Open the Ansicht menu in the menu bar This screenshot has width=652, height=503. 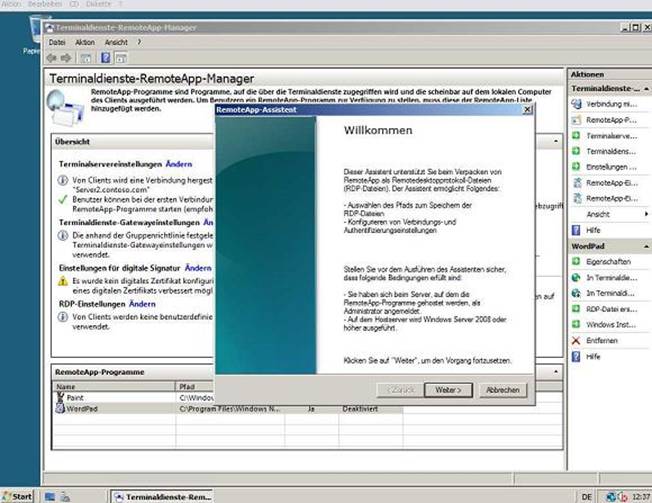click(116, 42)
